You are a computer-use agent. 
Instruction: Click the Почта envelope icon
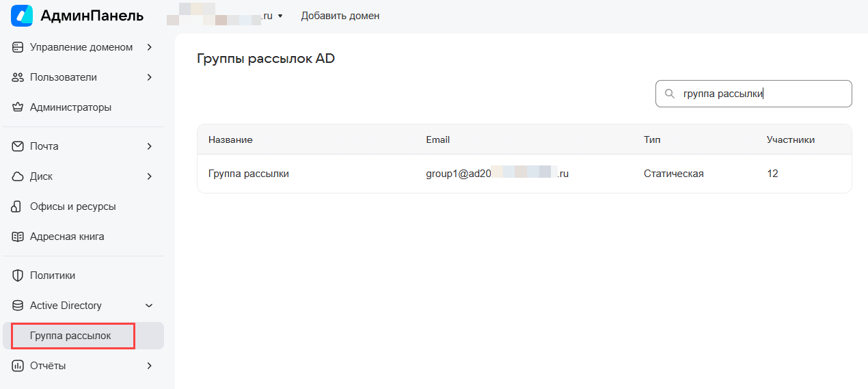[18, 146]
